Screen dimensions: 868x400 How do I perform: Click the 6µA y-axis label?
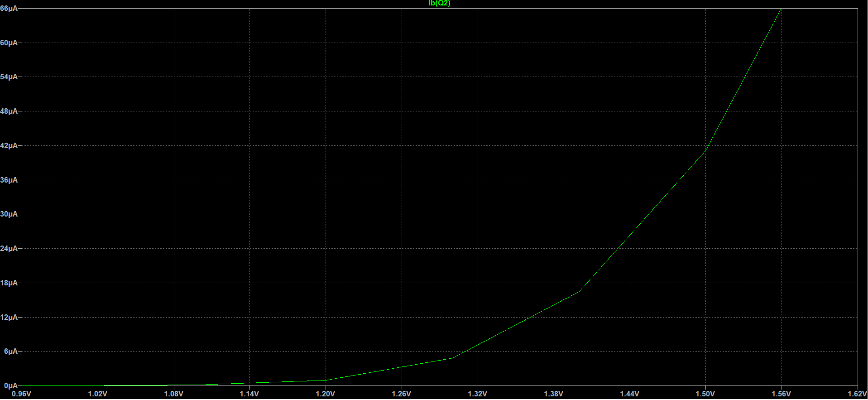[x=11, y=352]
